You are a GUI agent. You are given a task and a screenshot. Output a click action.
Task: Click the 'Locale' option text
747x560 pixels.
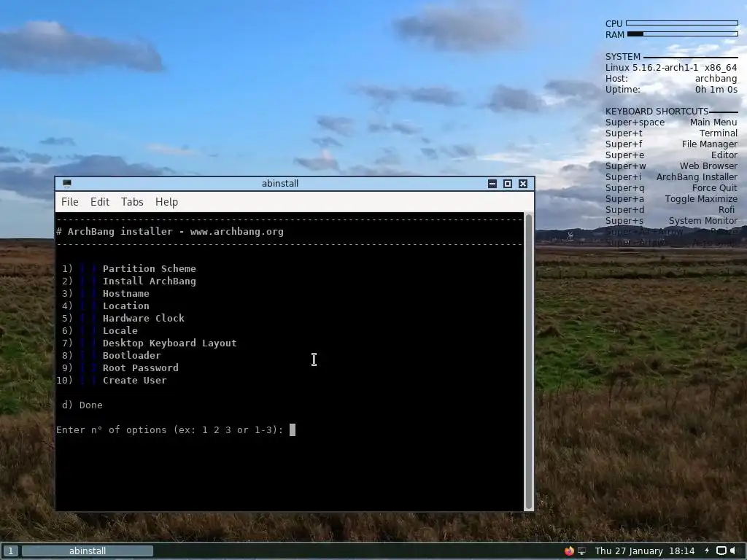point(120,330)
